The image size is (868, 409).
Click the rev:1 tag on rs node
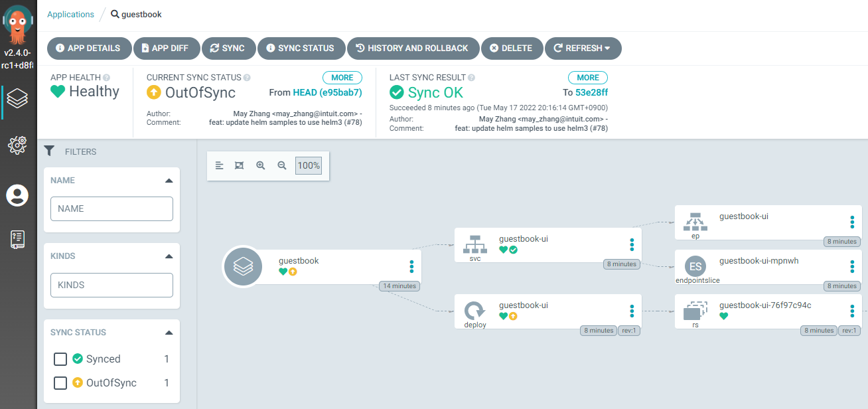click(849, 331)
